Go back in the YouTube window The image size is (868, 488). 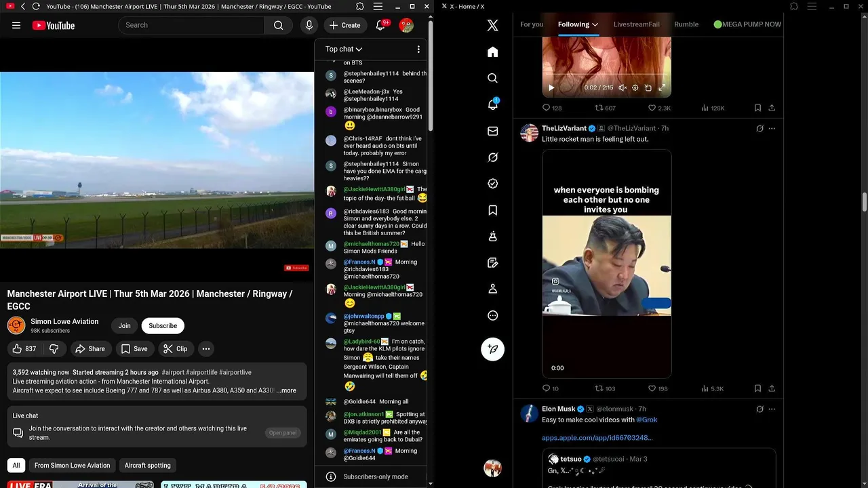[x=23, y=6]
